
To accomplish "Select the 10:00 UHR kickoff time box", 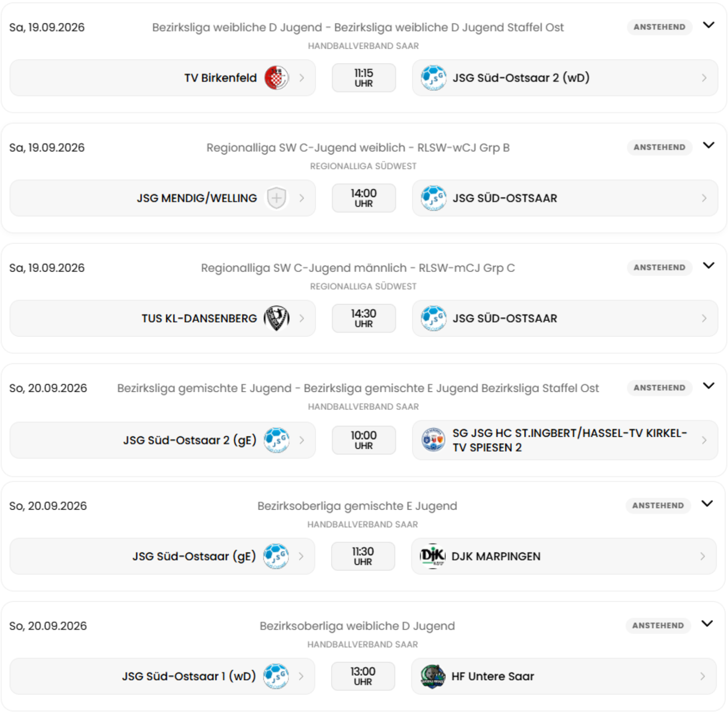I will point(364,440).
